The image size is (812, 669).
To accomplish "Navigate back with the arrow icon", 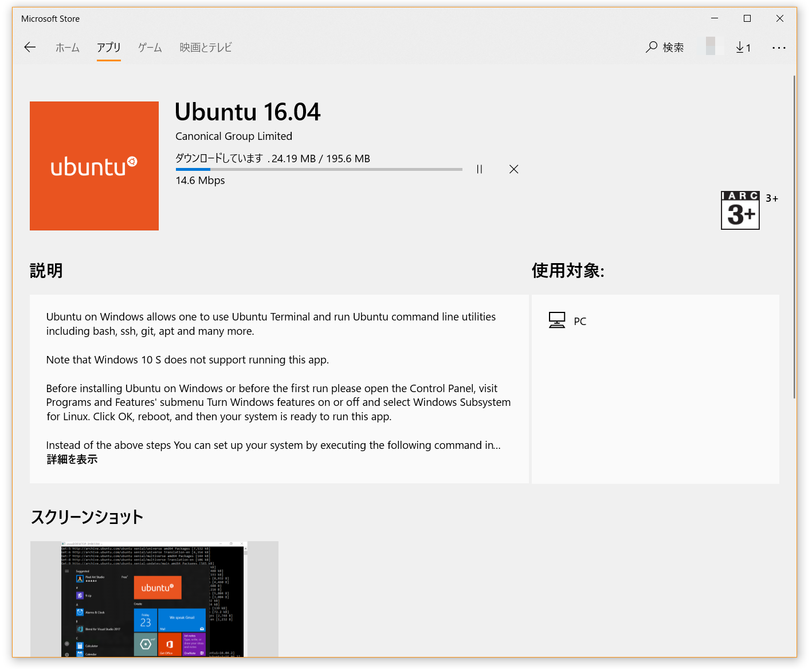I will [x=29, y=47].
